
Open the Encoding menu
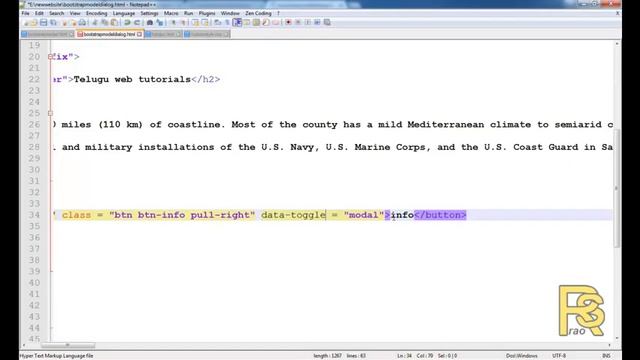coord(96,13)
